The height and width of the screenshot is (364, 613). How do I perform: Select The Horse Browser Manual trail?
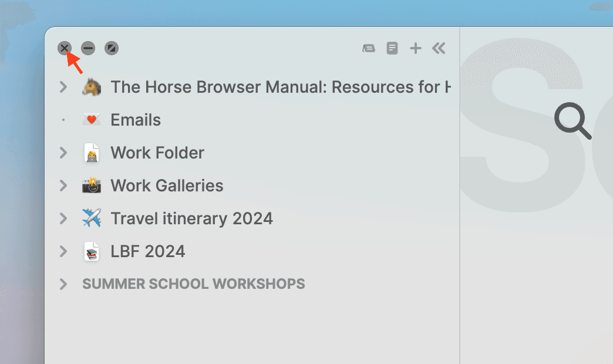pos(247,87)
